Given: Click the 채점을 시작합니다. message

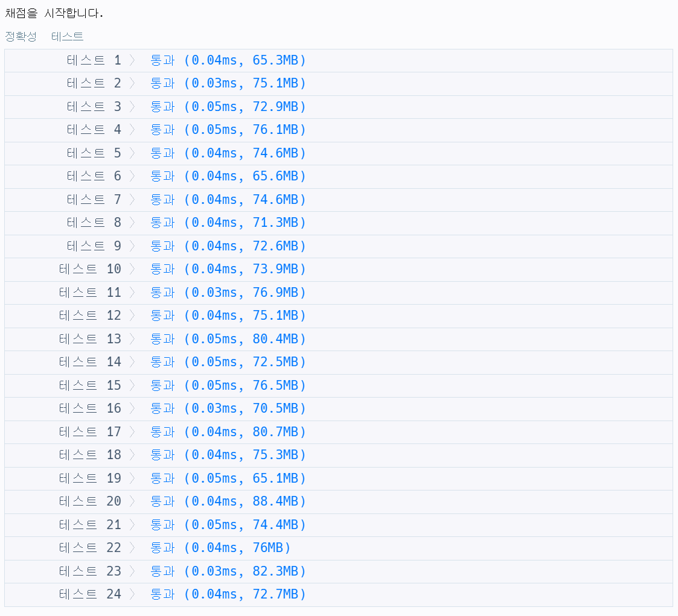Looking at the screenshot, I should 54,13.
